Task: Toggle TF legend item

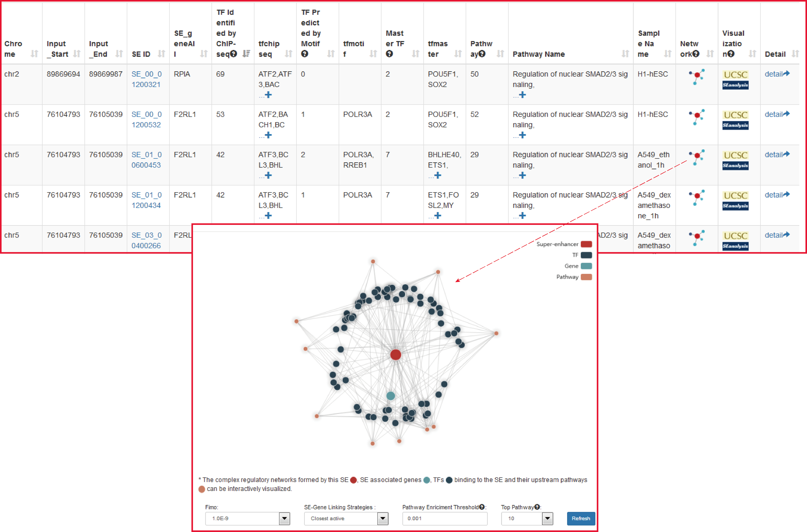Action: click(x=586, y=255)
